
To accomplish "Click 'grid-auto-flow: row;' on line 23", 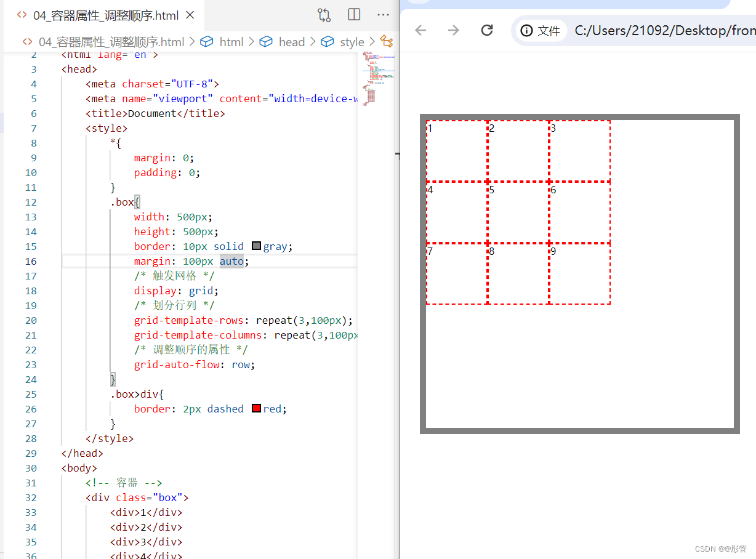I will pos(195,364).
